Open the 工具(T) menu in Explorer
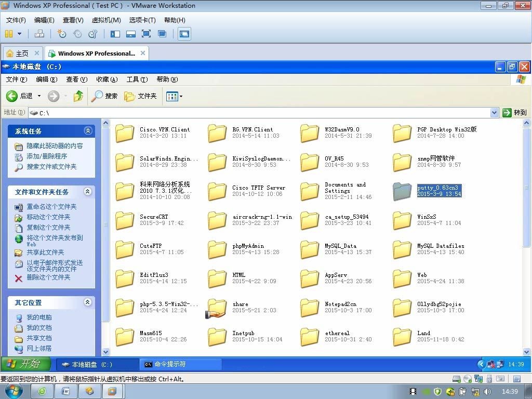532x399 pixels. (x=137, y=79)
